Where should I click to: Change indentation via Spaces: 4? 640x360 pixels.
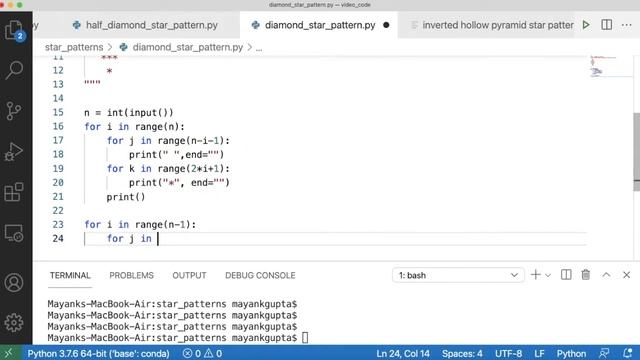462,353
